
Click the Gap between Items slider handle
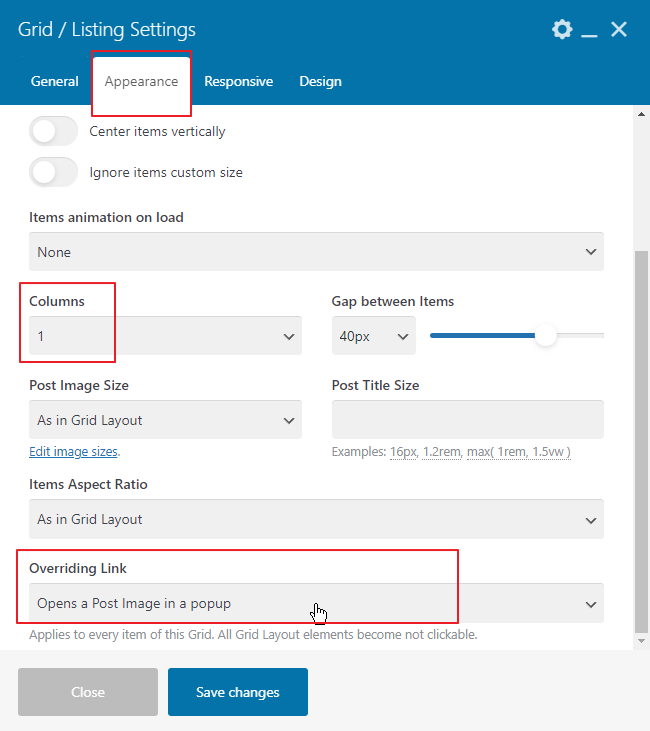[x=546, y=335]
